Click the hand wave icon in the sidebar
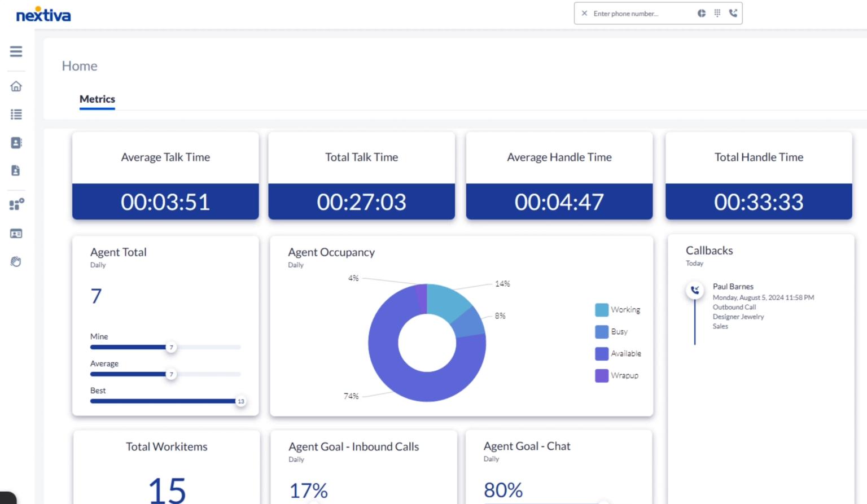 point(15,261)
